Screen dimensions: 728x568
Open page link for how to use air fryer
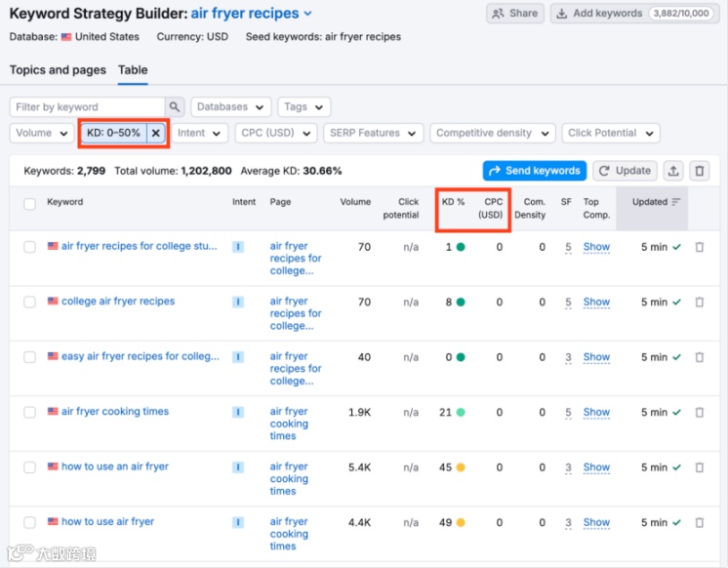pyautogui.click(x=289, y=534)
